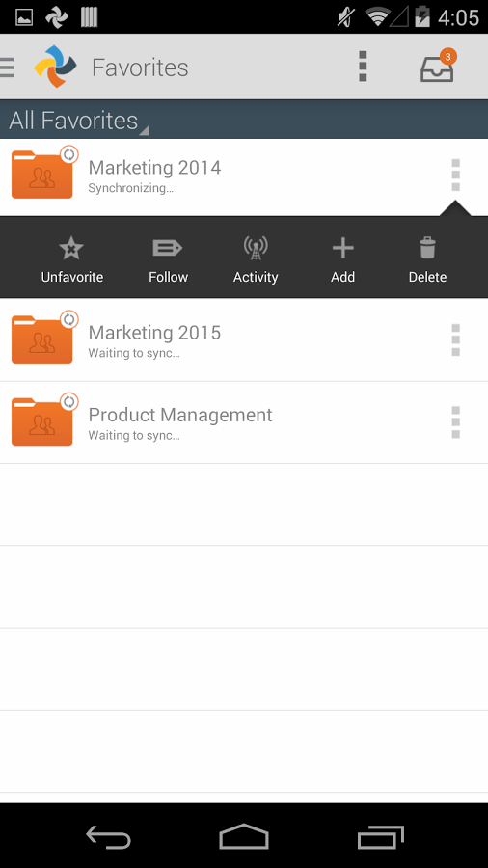Open the inbox with 3 notifications

tap(438, 66)
